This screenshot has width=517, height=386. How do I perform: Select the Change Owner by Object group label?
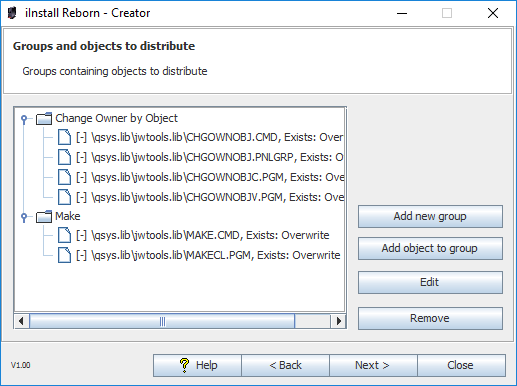pos(116,118)
